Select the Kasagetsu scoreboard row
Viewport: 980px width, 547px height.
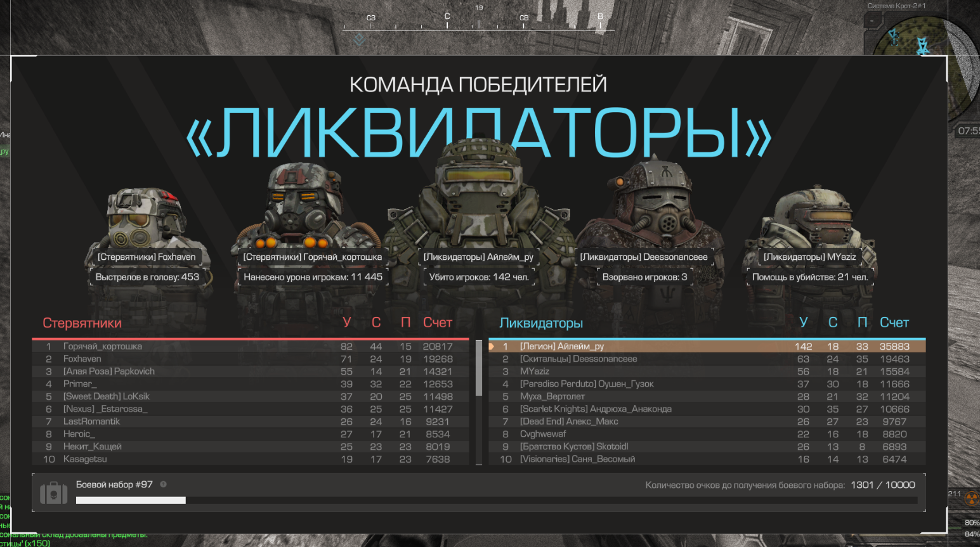[x=251, y=459]
